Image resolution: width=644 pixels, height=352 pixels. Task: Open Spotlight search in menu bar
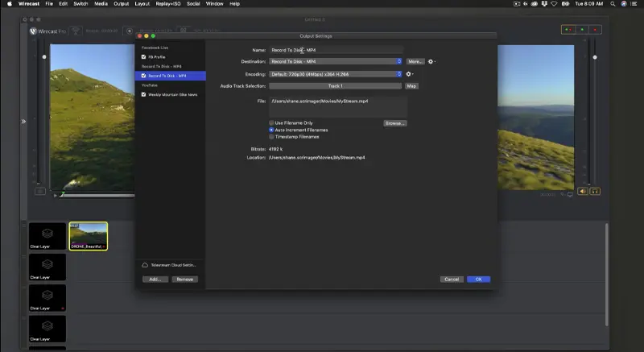pyautogui.click(x=613, y=4)
